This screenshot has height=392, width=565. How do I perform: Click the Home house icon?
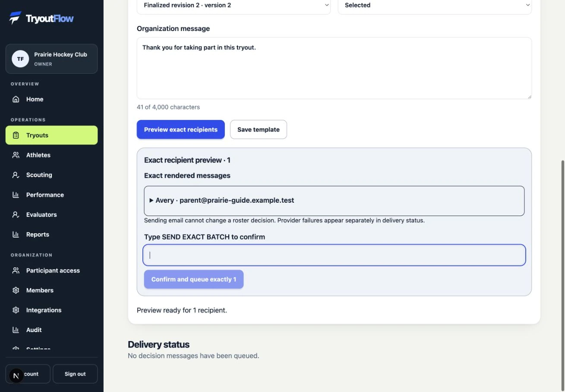point(16,99)
